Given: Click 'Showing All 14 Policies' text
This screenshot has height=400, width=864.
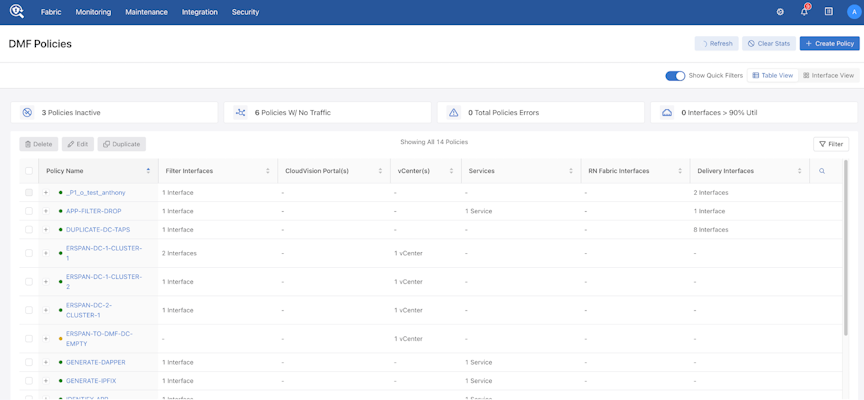Looking at the screenshot, I should click(434, 142).
